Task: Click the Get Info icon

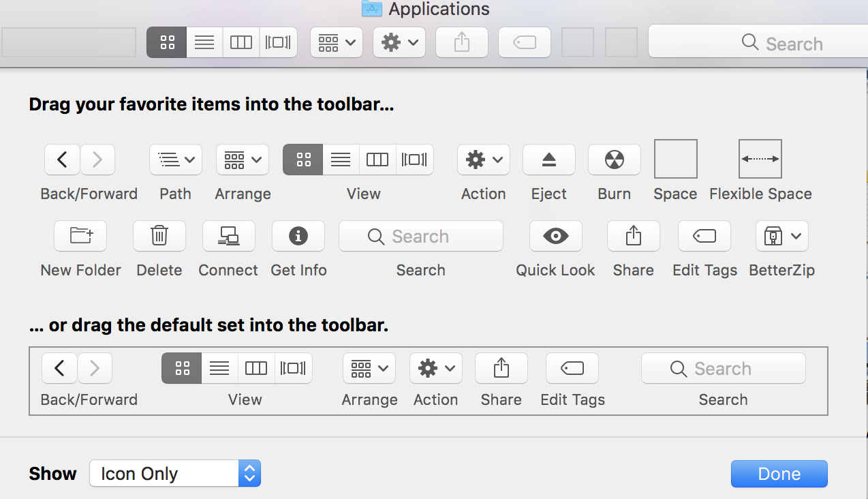Action: pos(298,236)
